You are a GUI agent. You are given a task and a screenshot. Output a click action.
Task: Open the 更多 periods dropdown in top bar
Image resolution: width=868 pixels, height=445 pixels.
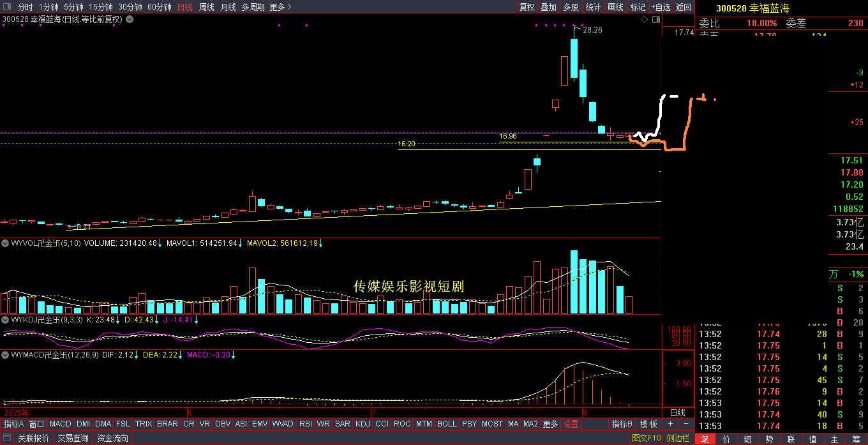click(x=280, y=7)
